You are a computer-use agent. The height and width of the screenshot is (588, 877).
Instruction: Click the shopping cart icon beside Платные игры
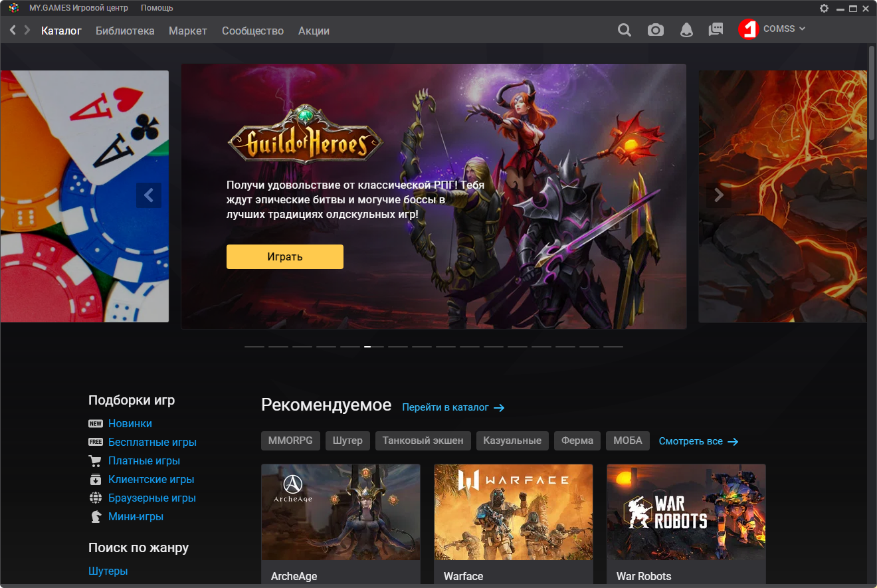[x=96, y=460]
